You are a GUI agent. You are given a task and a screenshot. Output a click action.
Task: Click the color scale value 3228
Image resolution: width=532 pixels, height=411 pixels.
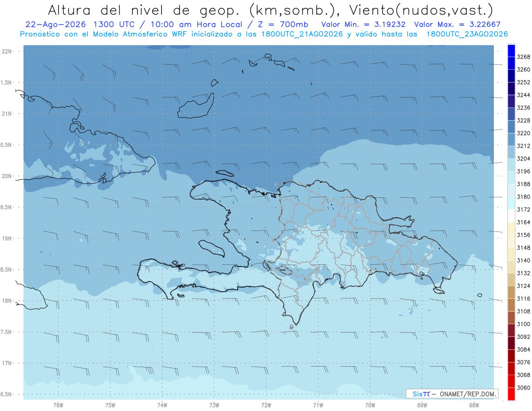tap(524, 121)
